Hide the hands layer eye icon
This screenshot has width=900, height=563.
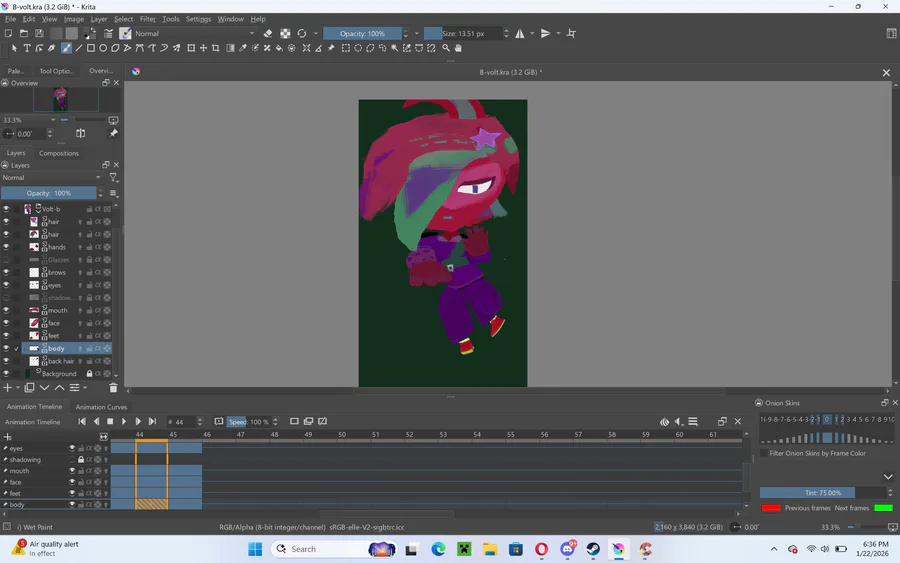pyautogui.click(x=6, y=247)
